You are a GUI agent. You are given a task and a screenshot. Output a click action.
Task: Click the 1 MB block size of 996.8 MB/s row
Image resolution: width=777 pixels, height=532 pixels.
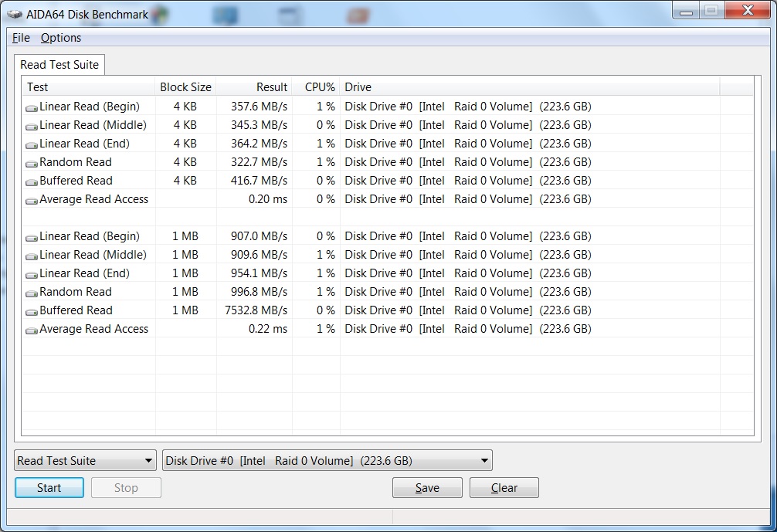point(185,292)
